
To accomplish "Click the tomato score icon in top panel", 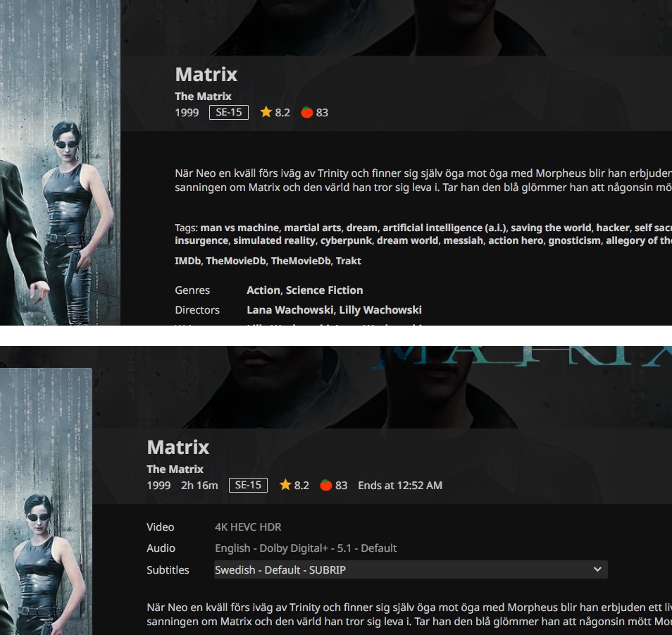I will click(x=307, y=112).
